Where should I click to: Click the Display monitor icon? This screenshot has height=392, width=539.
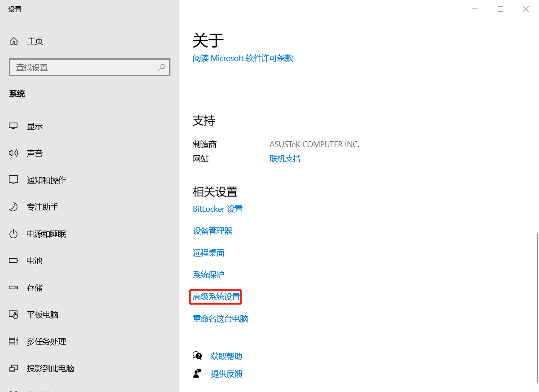click(x=13, y=126)
